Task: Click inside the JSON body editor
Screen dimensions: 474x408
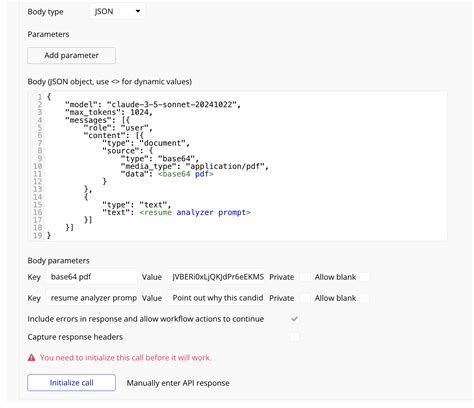Action: 238,166
